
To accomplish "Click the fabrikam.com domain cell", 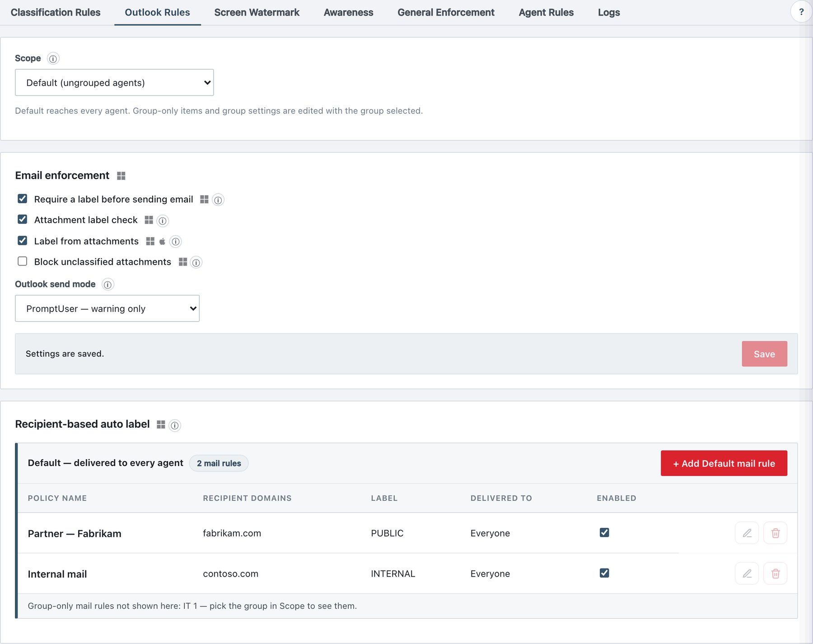I will point(232,533).
